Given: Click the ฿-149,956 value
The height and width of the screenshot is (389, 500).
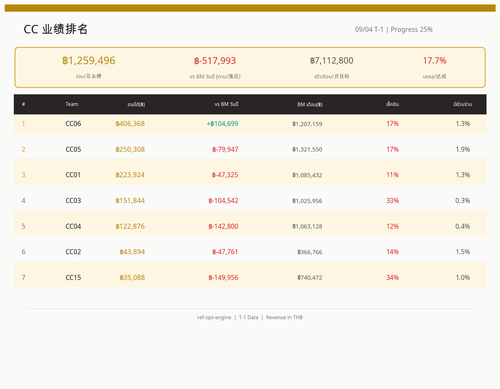Looking at the screenshot, I should tap(223, 277).
